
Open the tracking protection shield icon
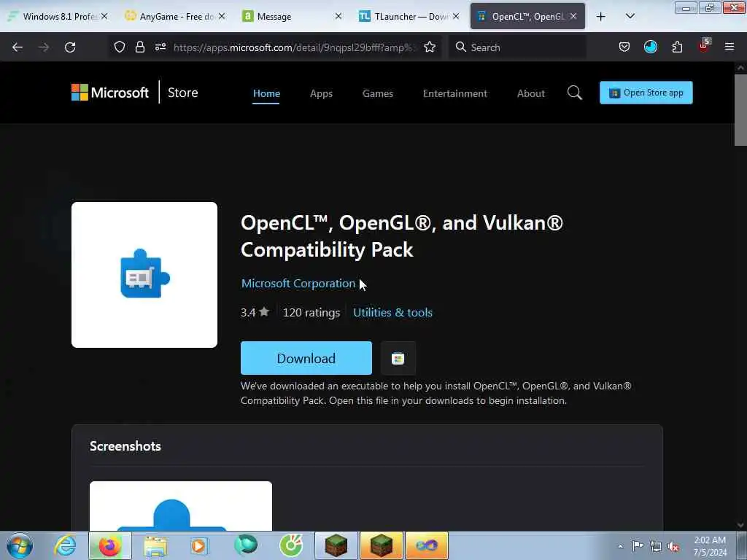pyautogui.click(x=120, y=47)
